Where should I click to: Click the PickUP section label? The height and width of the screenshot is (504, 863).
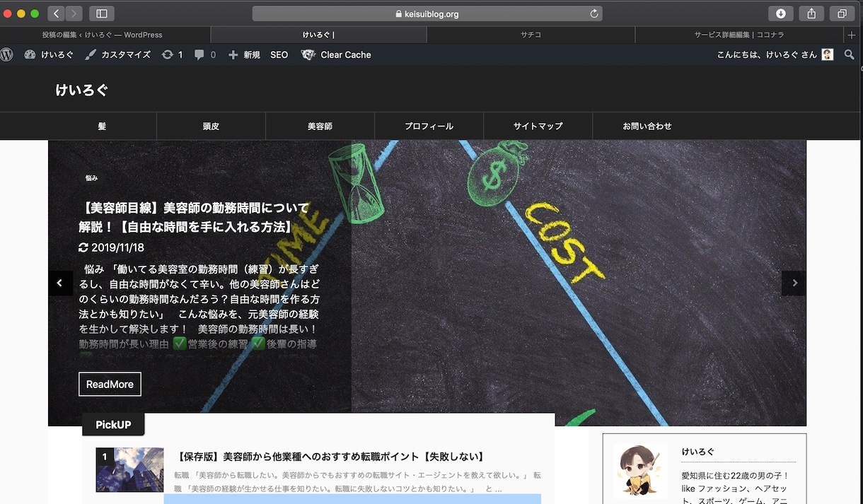pos(113,425)
